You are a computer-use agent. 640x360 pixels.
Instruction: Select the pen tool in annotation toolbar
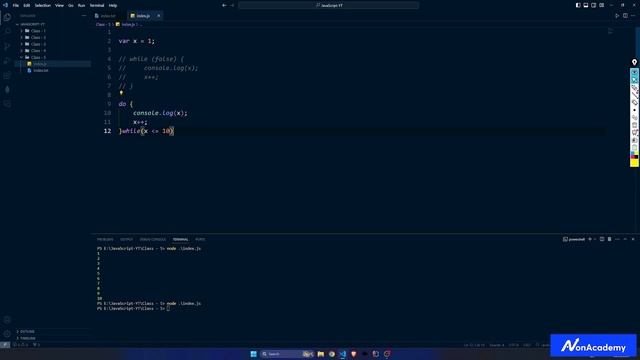pos(634,87)
